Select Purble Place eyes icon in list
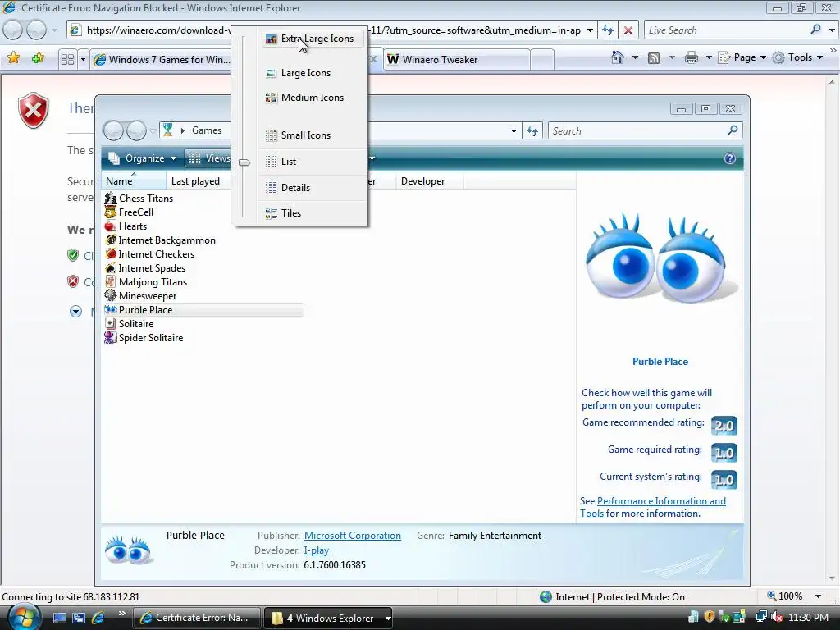 click(x=111, y=309)
